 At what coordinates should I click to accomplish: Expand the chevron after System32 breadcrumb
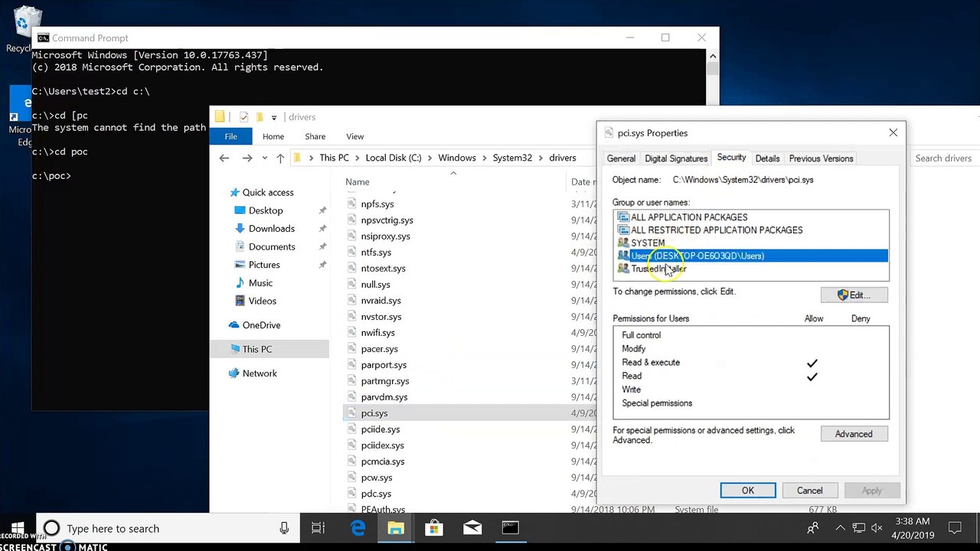[x=541, y=158]
